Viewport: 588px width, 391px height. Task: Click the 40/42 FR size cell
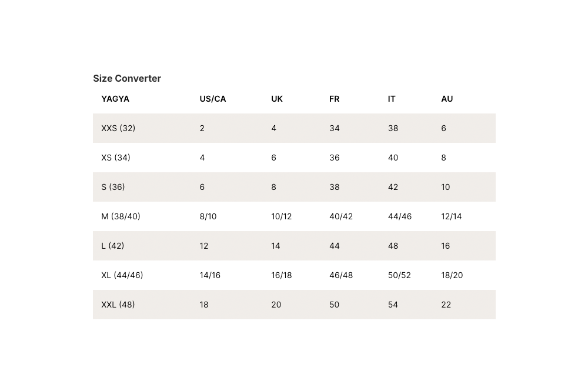pos(341,216)
